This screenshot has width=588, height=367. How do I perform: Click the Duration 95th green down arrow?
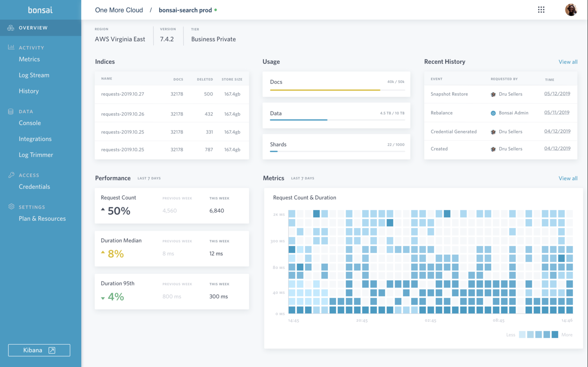tap(103, 298)
